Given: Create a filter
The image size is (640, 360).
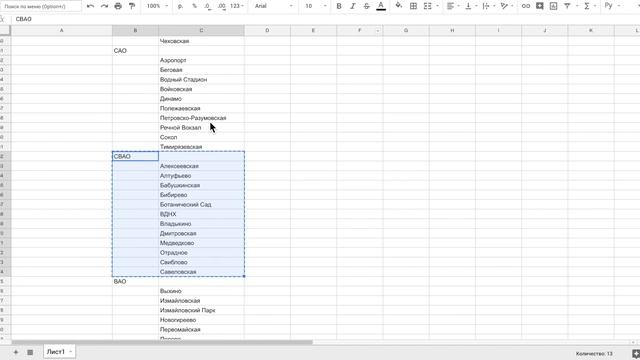Looking at the screenshot, I should coord(567,6).
